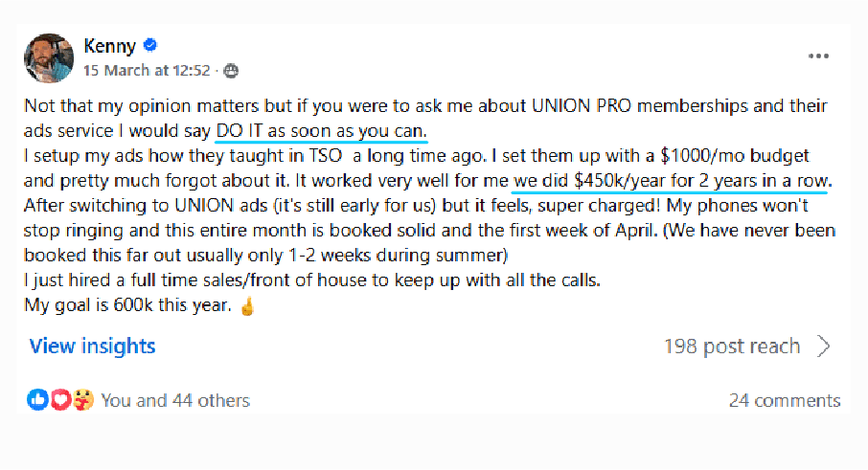868x470 pixels.
Task: Click the blue verified badge next to Kenny
Action: click(x=150, y=45)
